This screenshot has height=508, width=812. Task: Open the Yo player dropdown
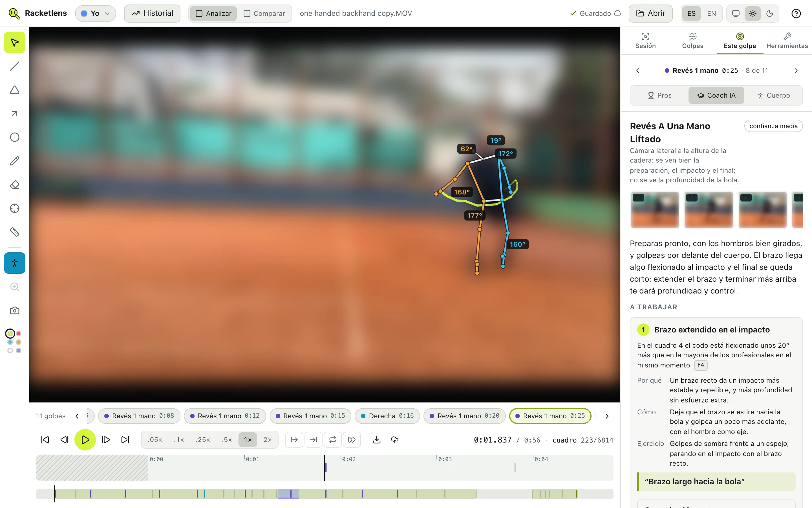point(95,14)
